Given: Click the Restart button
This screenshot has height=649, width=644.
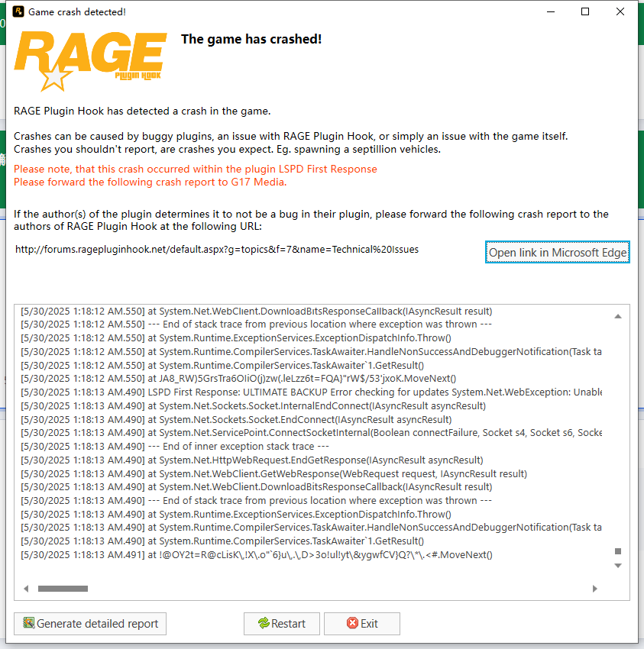Looking at the screenshot, I should point(282,623).
